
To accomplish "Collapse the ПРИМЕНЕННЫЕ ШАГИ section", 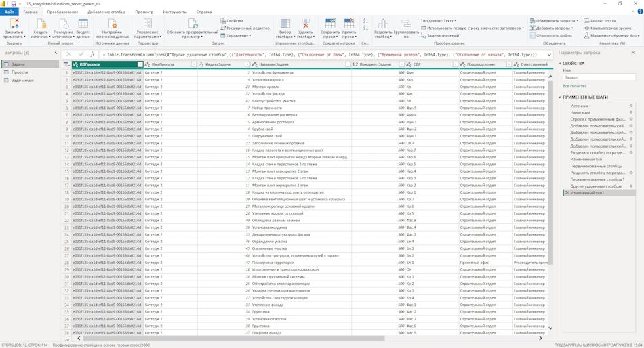I will click(559, 97).
